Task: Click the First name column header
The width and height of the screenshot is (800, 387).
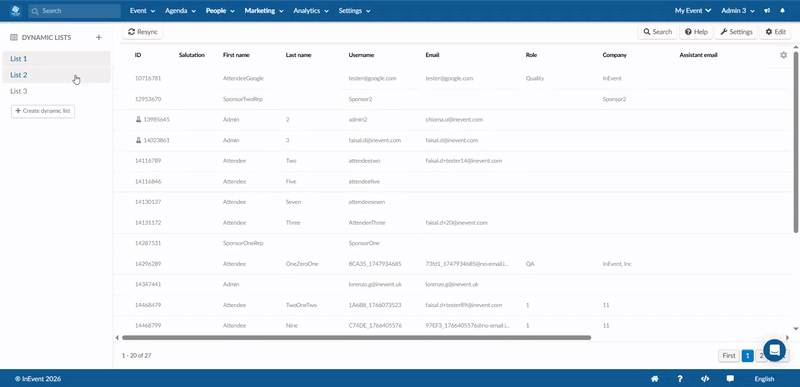Action: (x=236, y=55)
